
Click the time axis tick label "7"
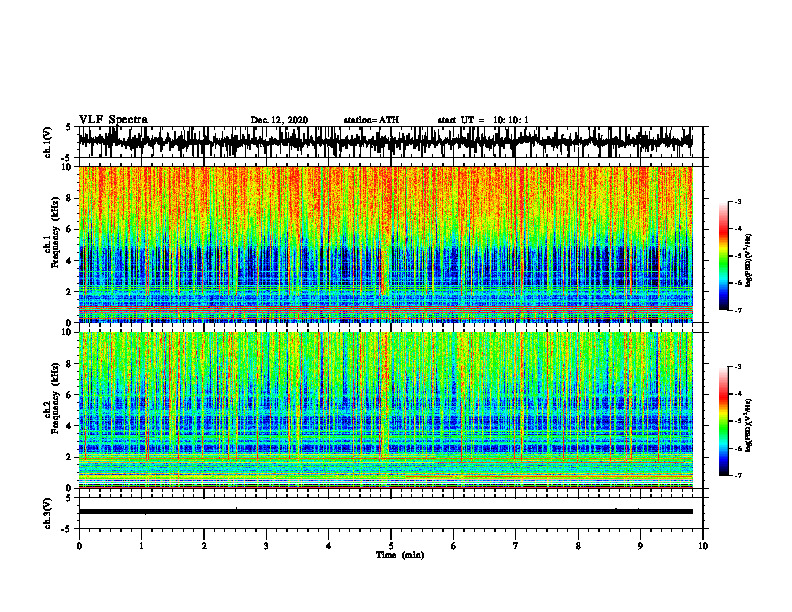tap(516, 546)
